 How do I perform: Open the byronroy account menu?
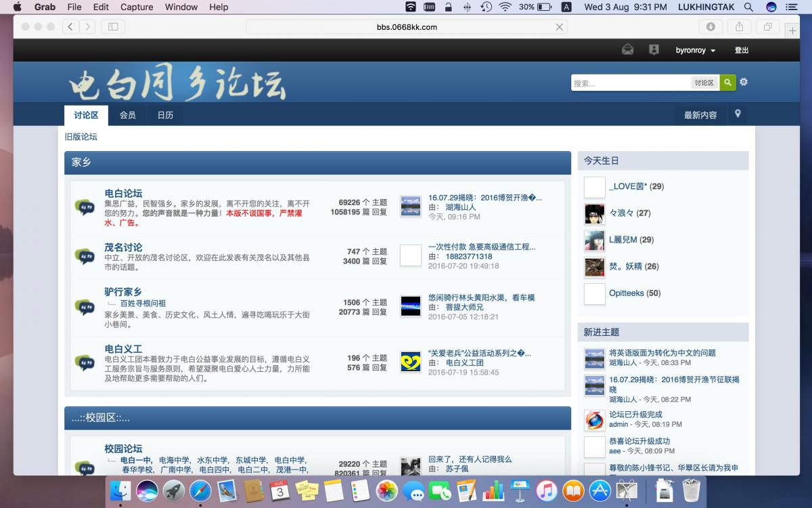point(690,50)
